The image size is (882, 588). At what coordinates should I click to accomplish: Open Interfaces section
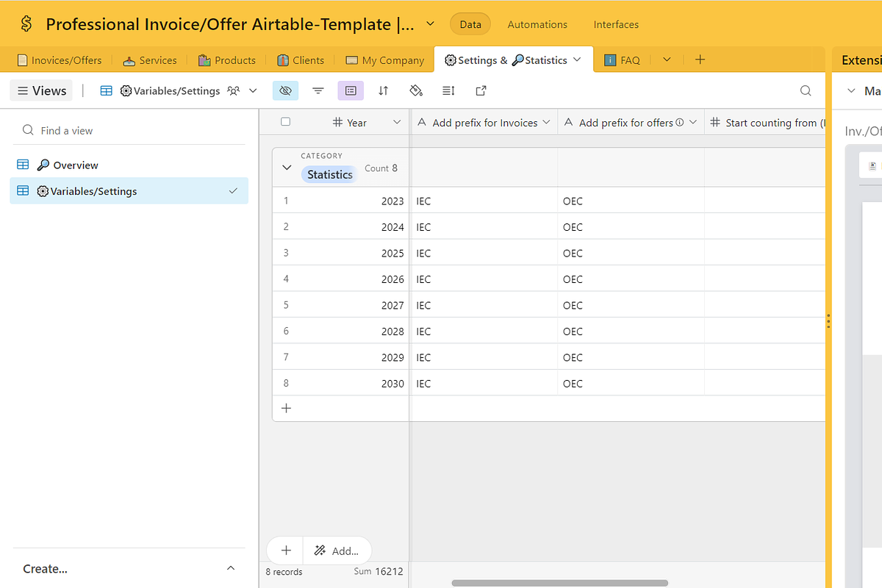tap(616, 24)
